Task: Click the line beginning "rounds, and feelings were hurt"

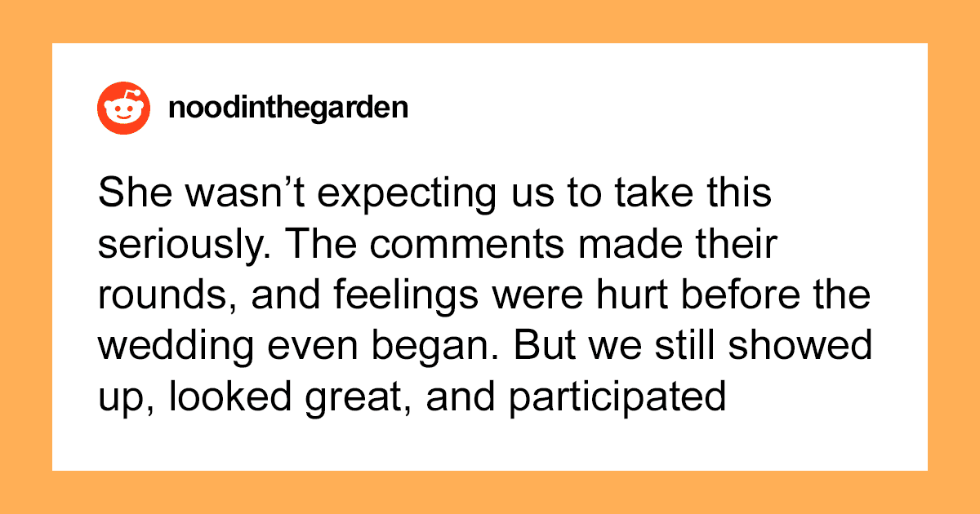Action: click(x=483, y=299)
